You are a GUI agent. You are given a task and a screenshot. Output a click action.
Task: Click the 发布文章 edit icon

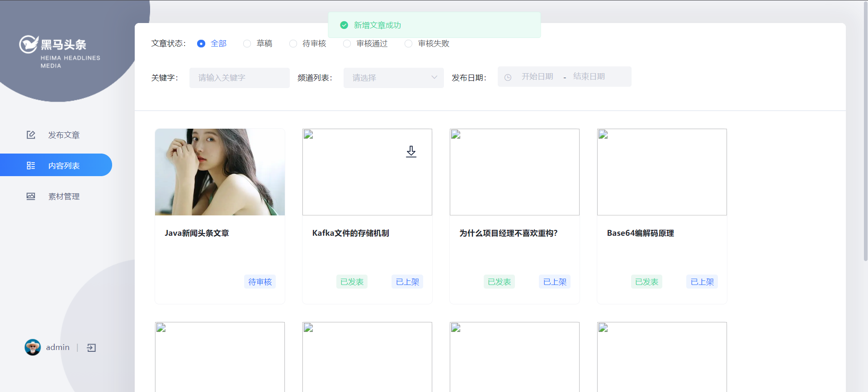pyautogui.click(x=31, y=135)
